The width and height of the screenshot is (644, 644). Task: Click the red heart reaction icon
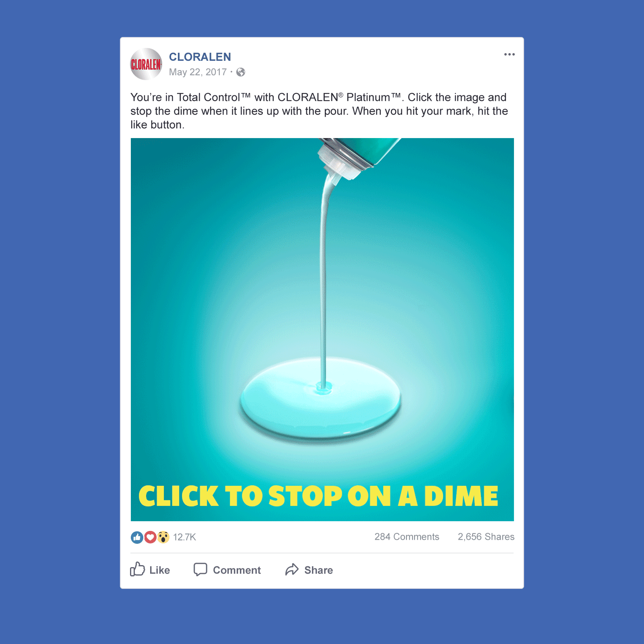[150, 537]
